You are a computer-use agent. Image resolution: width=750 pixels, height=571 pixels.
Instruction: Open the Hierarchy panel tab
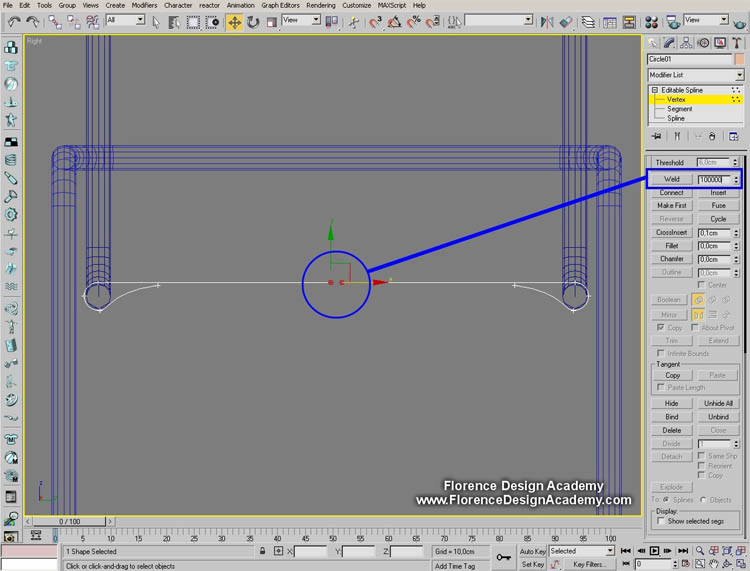(687, 43)
